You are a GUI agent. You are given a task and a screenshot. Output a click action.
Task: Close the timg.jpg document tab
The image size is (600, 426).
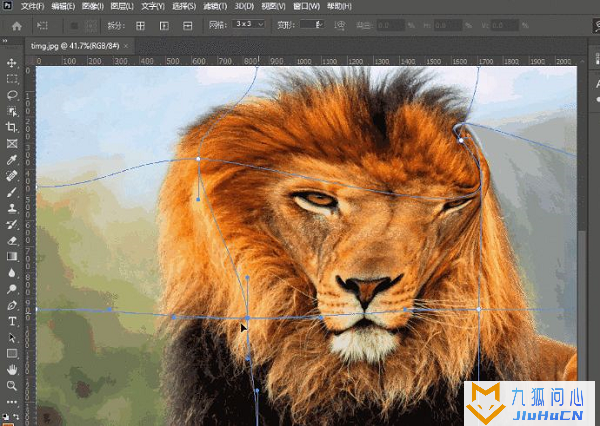coord(126,46)
